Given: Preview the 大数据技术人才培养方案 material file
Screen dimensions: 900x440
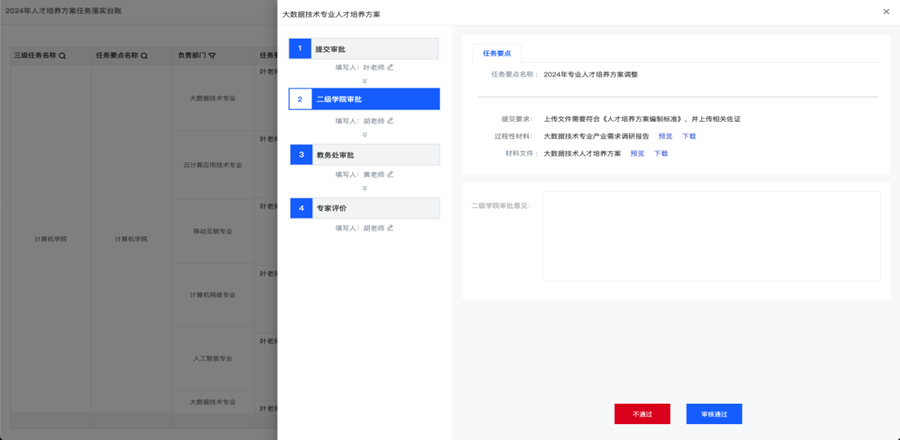Looking at the screenshot, I should 637,154.
